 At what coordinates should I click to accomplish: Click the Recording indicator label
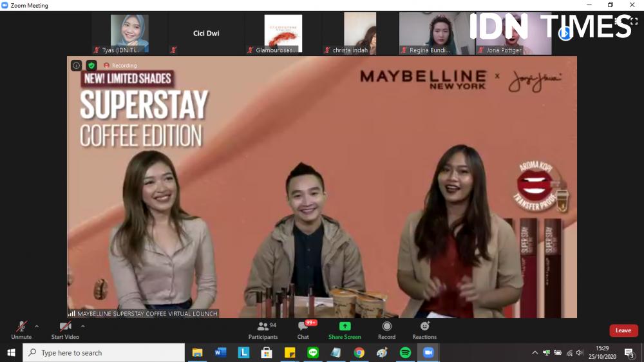(x=120, y=65)
